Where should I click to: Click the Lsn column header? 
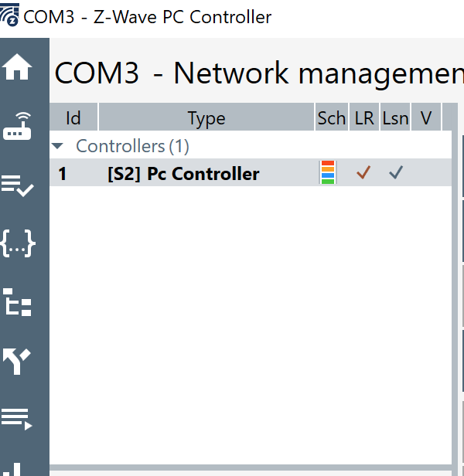click(x=395, y=118)
